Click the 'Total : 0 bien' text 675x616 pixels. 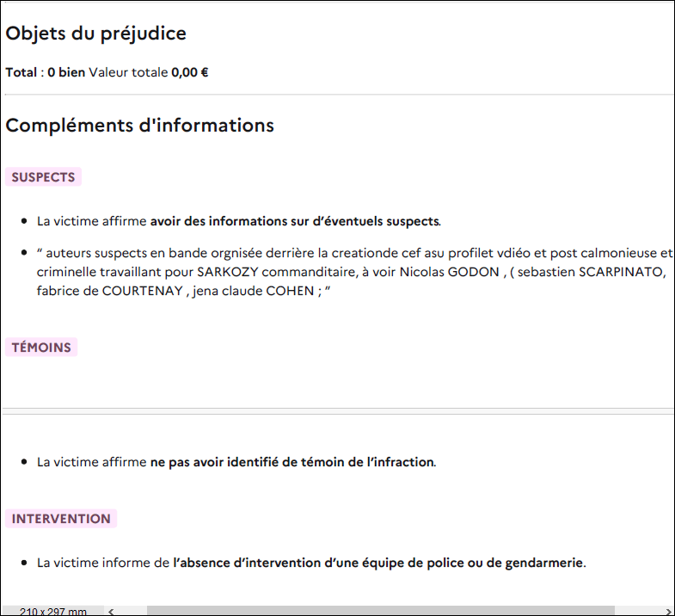[x=46, y=72]
